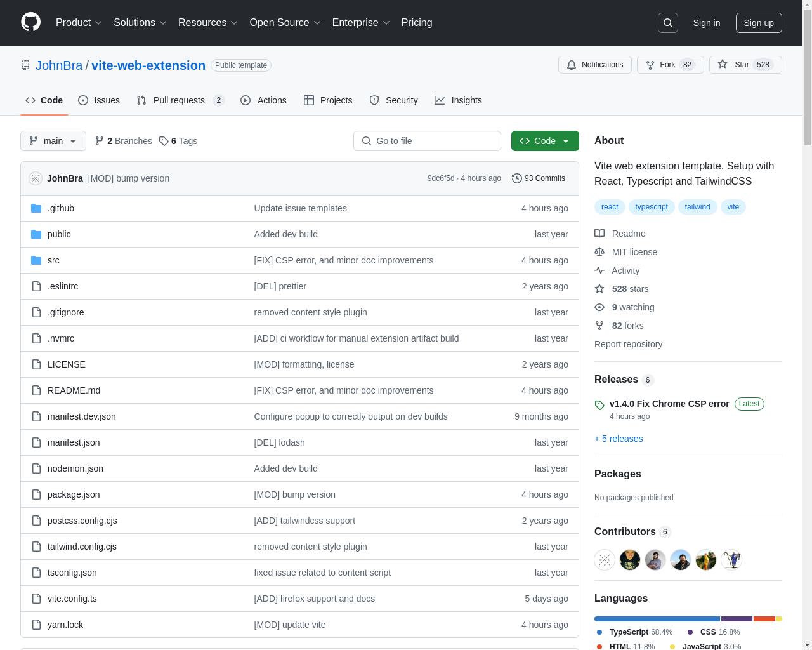812x650 pixels.
Task: Click the Sign in link
Action: (x=707, y=23)
